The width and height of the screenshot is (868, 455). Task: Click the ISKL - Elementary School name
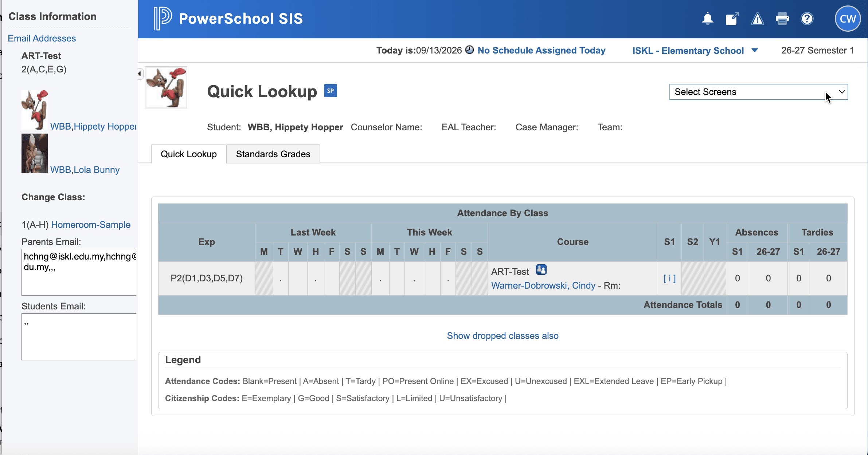688,51
